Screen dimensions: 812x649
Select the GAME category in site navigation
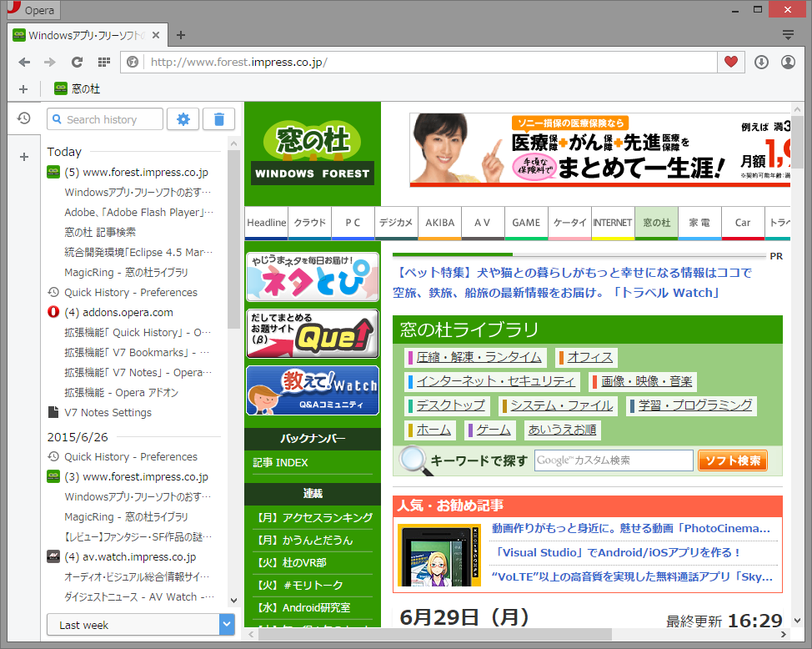[x=526, y=223]
